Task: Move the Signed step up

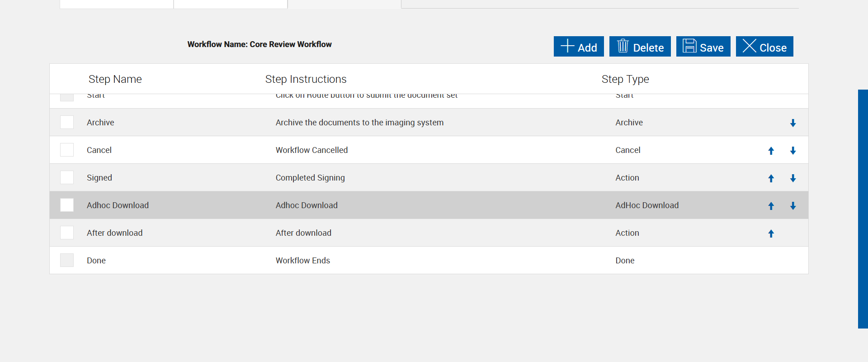Action: pyautogui.click(x=771, y=178)
